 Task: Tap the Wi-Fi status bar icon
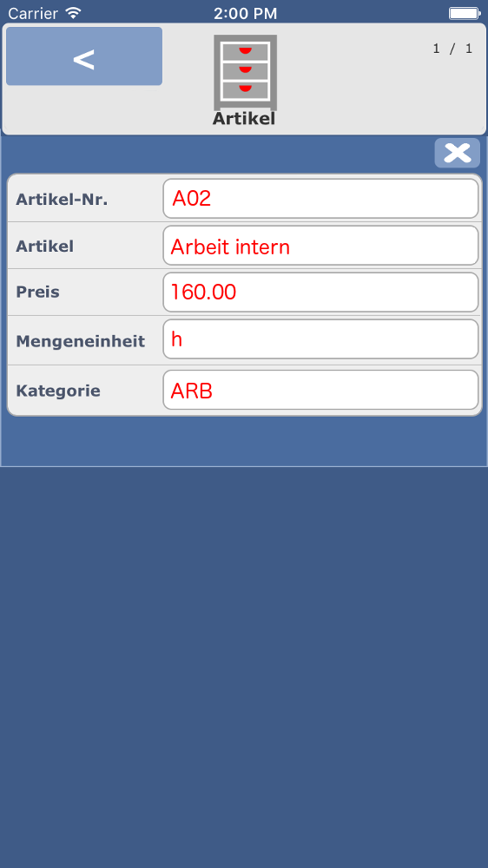coord(73,12)
